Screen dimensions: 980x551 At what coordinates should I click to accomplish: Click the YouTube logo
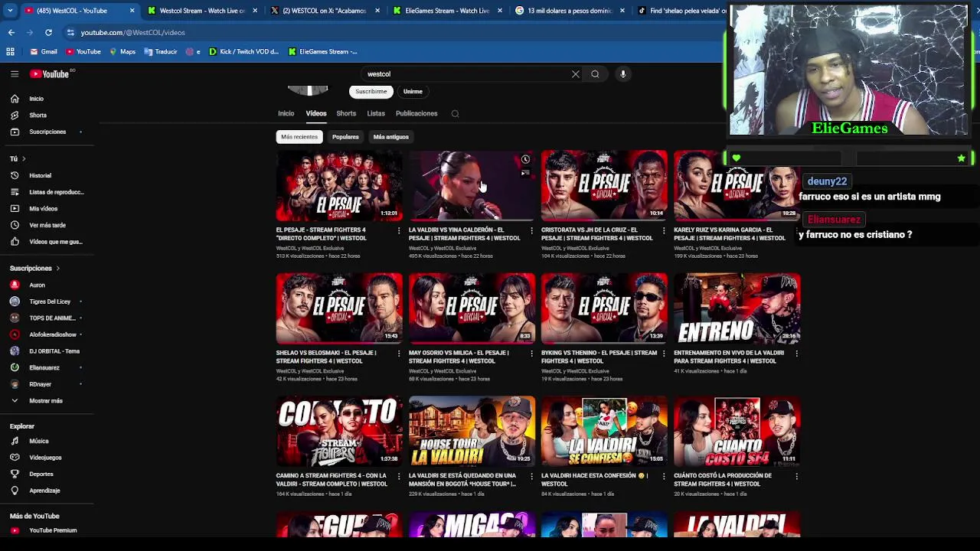50,74
